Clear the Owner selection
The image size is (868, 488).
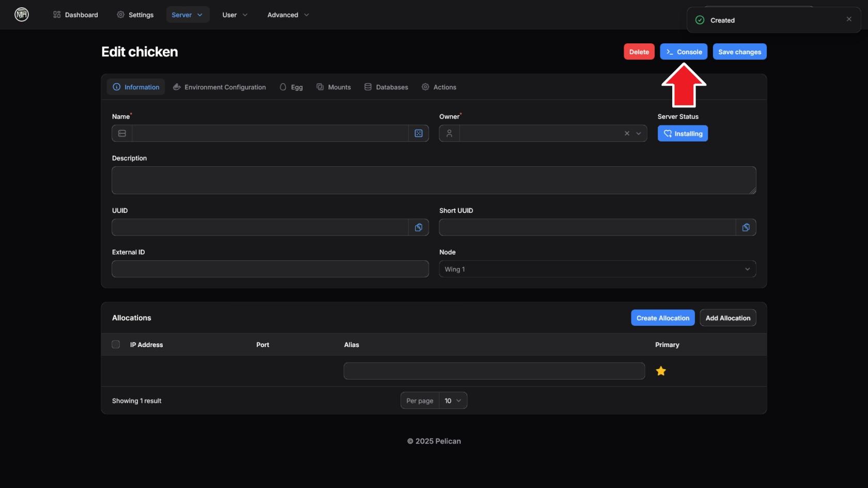(x=627, y=133)
